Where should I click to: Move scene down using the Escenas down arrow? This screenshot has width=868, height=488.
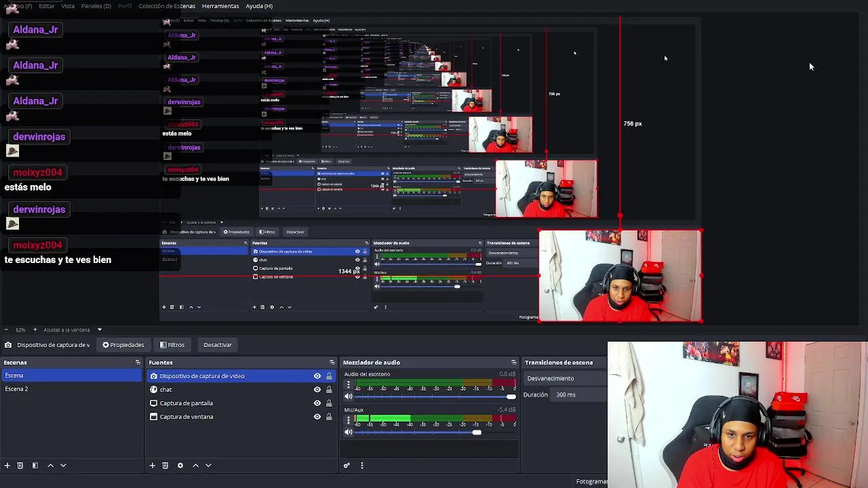[x=63, y=466]
